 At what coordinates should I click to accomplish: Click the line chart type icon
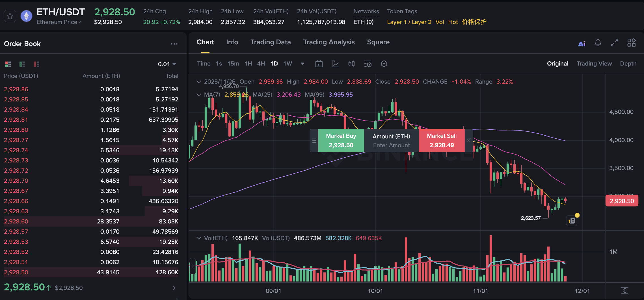tap(335, 64)
